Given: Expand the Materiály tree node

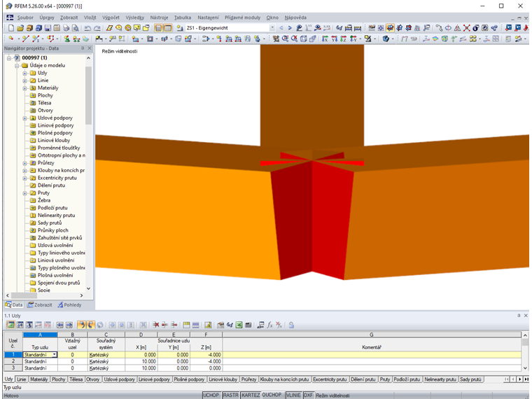Looking at the screenshot, I should [x=24, y=88].
